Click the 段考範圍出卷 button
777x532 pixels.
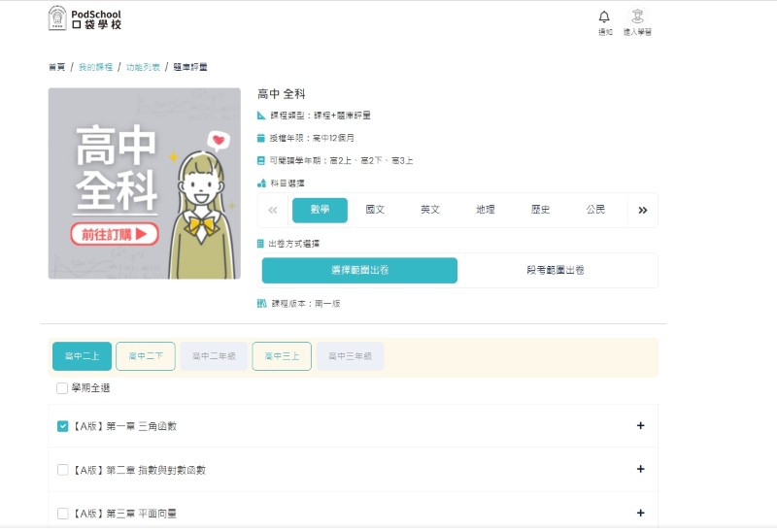point(556,270)
